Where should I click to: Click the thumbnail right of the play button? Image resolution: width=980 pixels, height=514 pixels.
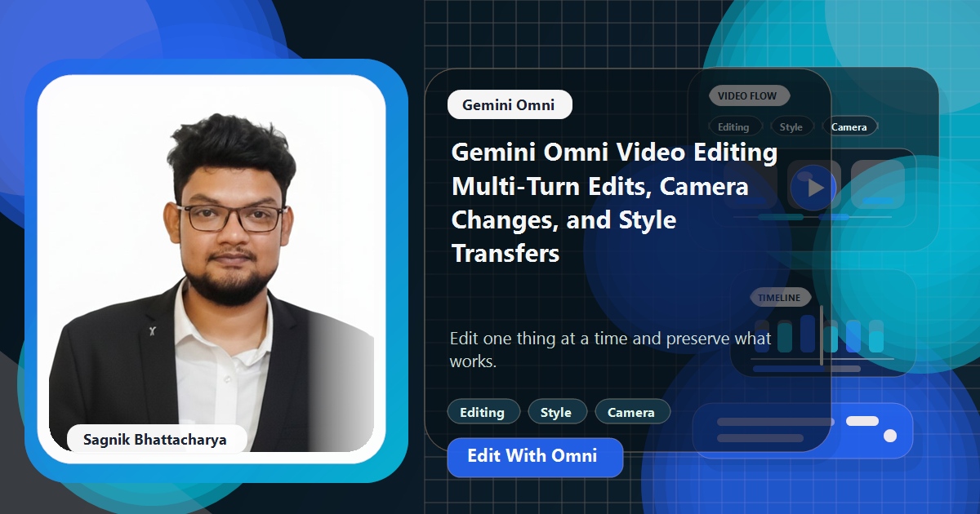(877, 184)
